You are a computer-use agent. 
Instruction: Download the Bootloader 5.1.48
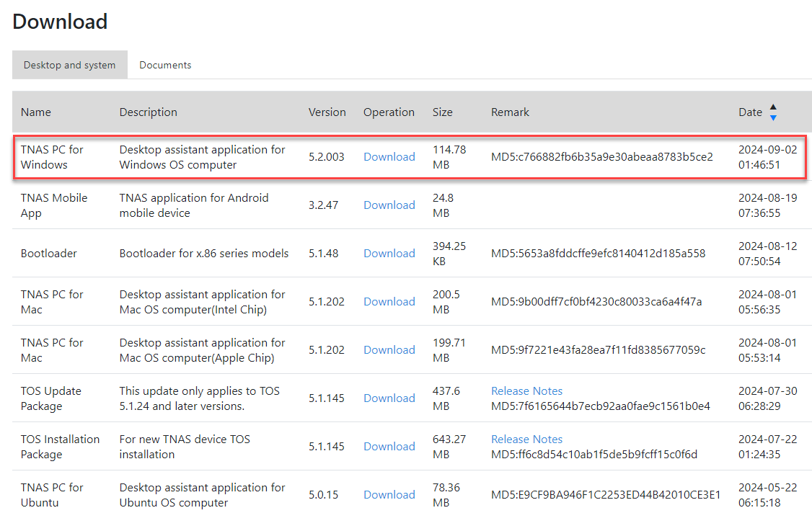tap(389, 253)
